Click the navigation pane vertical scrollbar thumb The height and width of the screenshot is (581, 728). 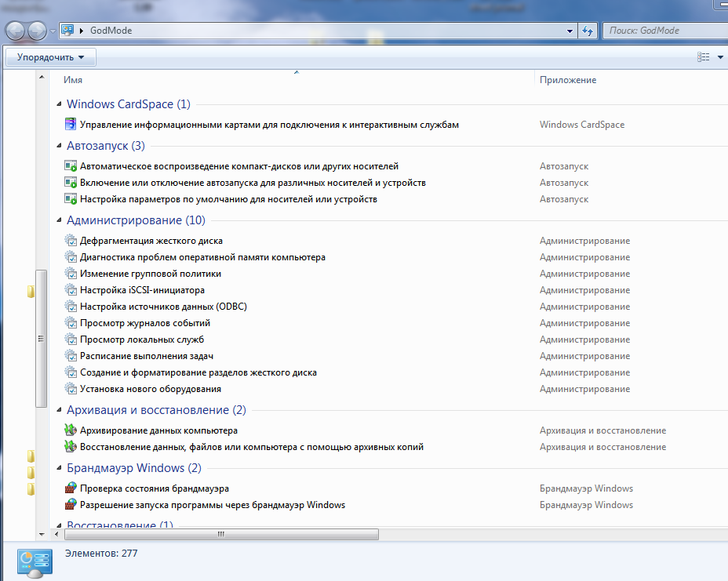click(x=42, y=338)
